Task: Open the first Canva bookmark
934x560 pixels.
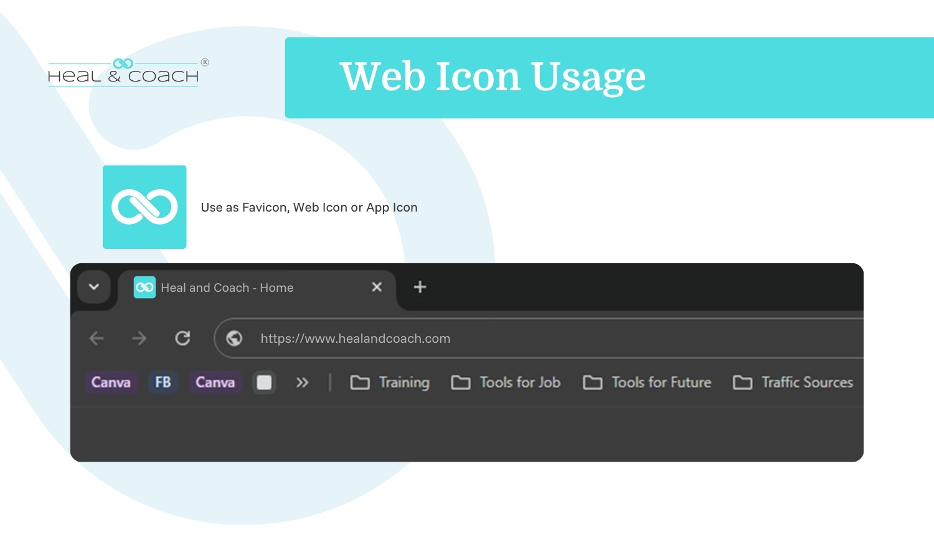Action: tap(111, 382)
